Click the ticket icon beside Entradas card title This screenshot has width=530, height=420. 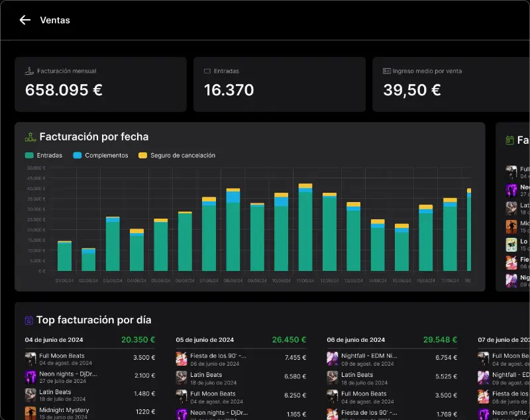tap(207, 71)
